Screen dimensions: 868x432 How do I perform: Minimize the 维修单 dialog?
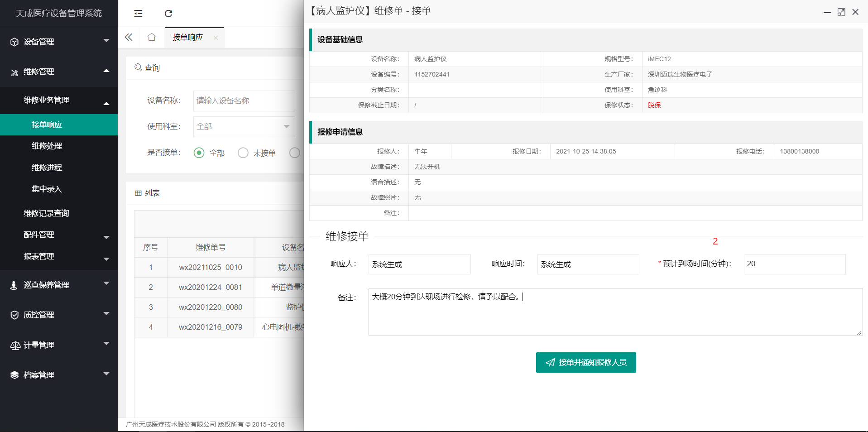[827, 12]
